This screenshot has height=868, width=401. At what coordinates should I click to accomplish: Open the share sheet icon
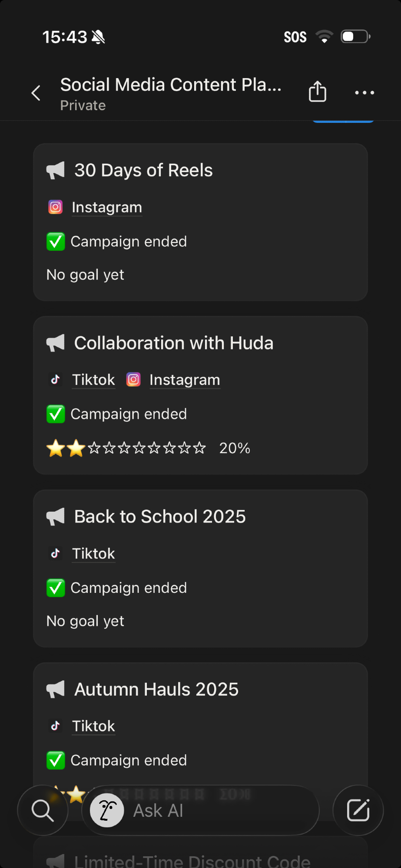tap(318, 92)
